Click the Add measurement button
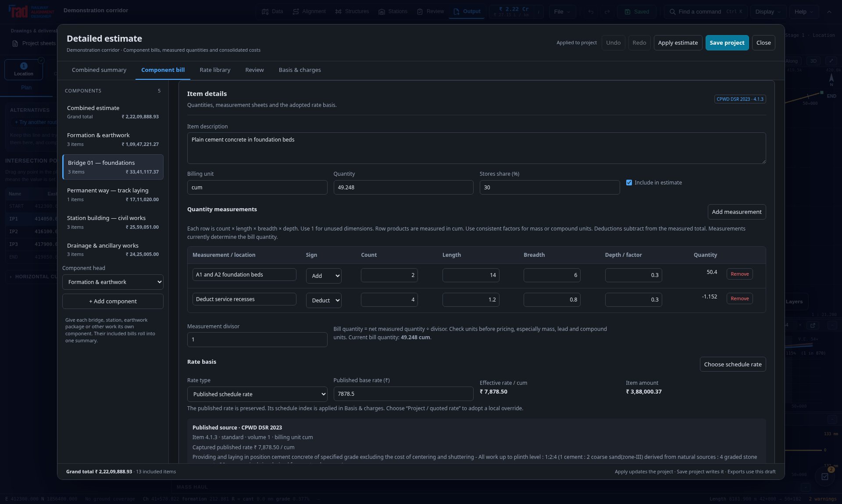 coord(737,212)
